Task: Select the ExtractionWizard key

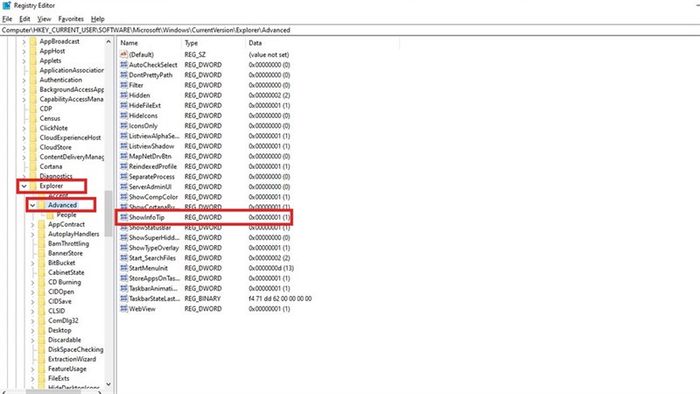Action: point(72,359)
